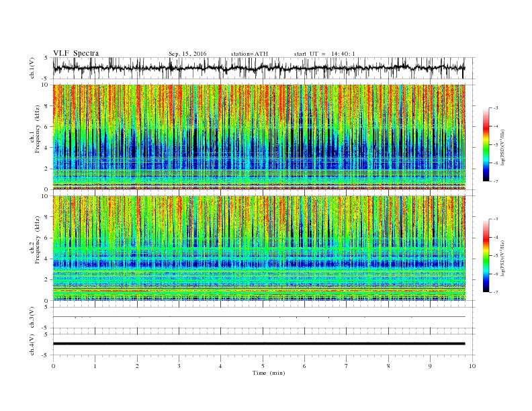The height and width of the screenshot is (411, 532).
Task: Click time axis tick label "7"
Action: [347, 366]
